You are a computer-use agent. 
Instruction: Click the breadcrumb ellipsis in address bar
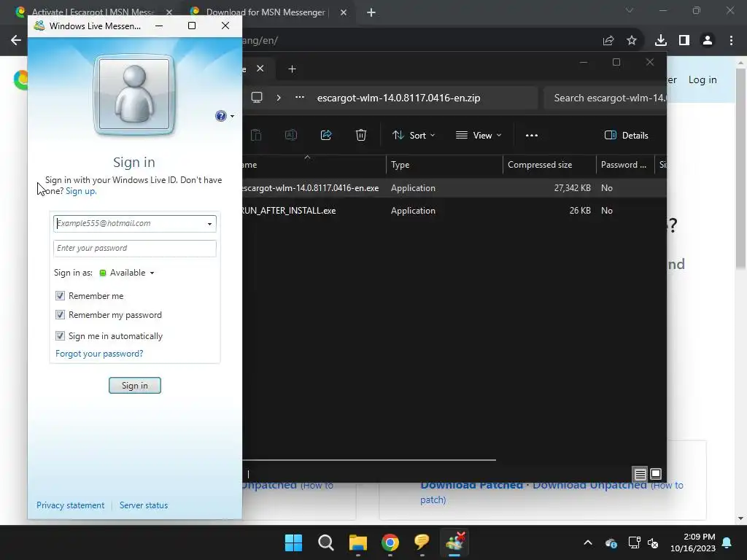[x=300, y=97]
